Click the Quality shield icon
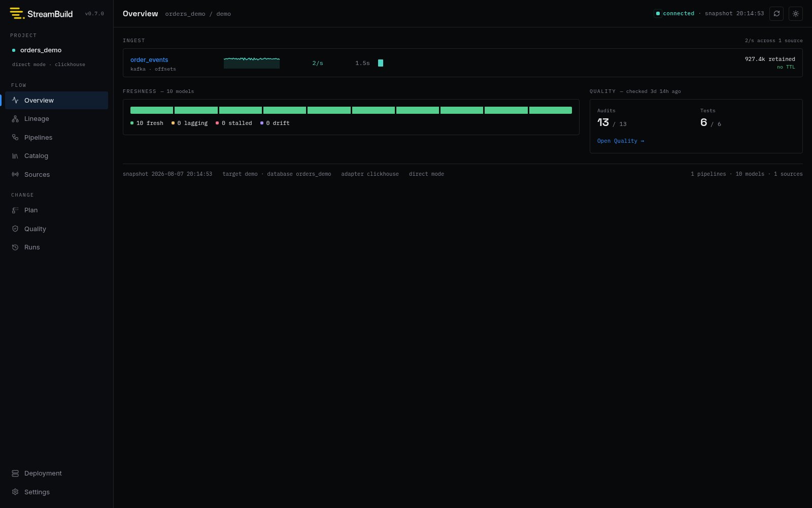812x508 pixels. [15, 229]
